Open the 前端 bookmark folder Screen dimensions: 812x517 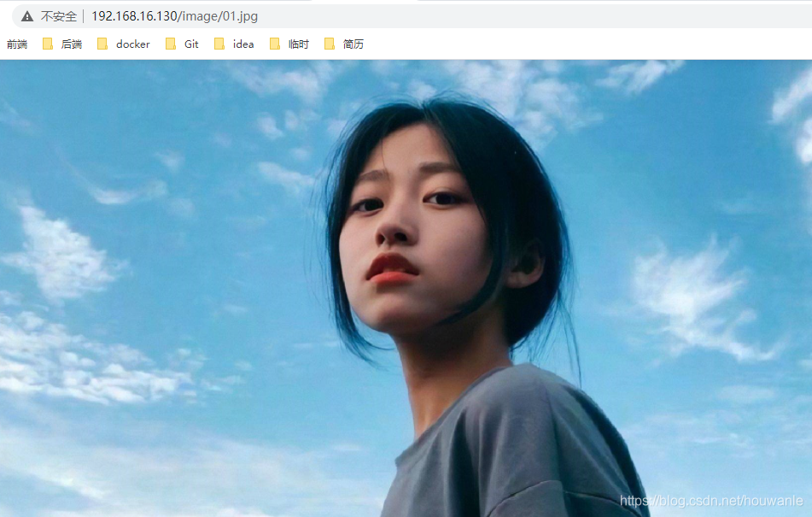(16, 44)
